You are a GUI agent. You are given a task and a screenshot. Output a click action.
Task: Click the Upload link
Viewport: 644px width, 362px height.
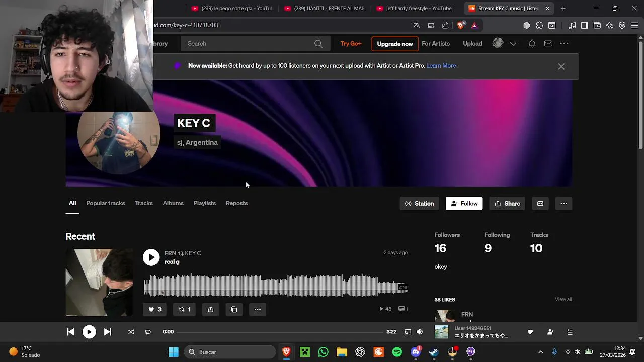click(x=472, y=44)
